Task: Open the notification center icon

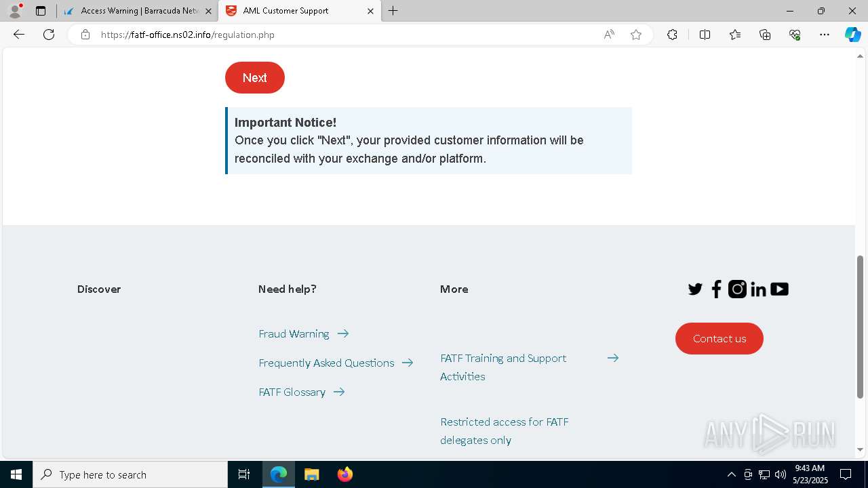Action: point(846,474)
